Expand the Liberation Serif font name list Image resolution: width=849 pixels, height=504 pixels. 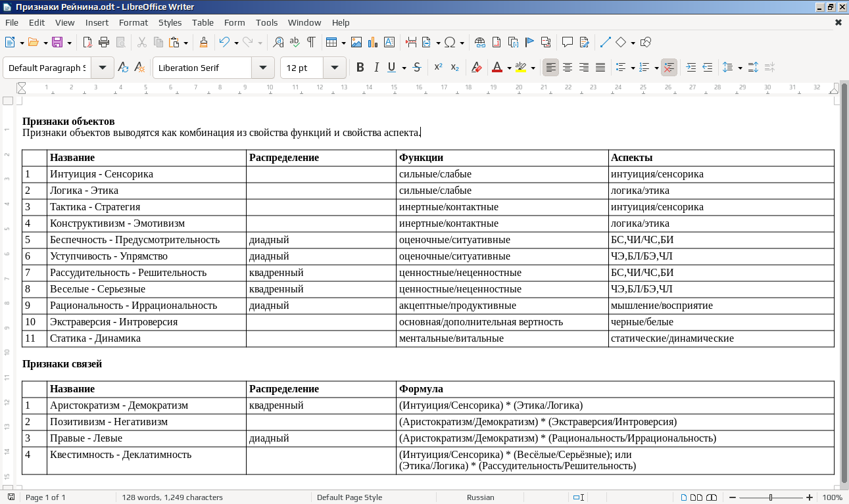pyautogui.click(x=263, y=68)
